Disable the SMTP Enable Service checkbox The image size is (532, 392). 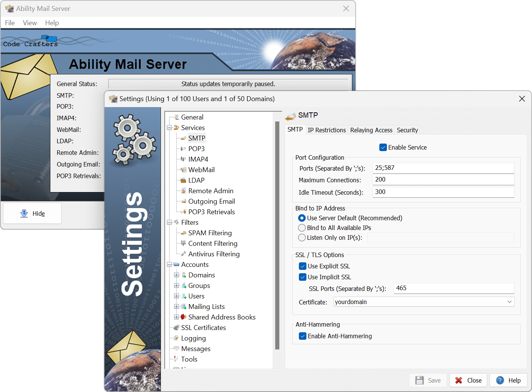(x=383, y=147)
